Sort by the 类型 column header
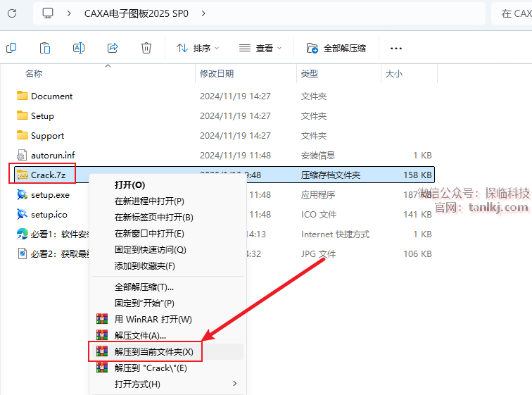Image resolution: width=532 pixels, height=395 pixels. tap(310, 73)
